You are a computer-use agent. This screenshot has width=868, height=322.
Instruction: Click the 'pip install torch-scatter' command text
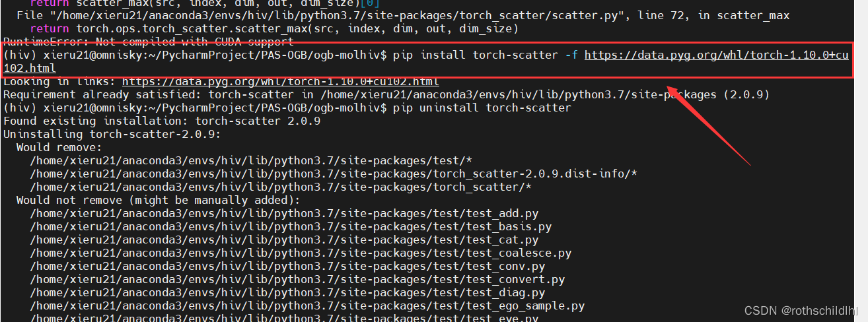point(476,55)
